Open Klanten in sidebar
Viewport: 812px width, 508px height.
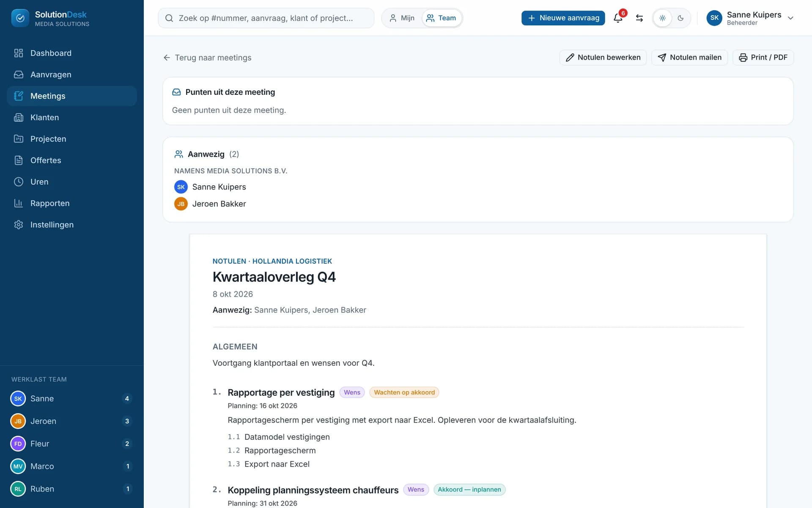tap(72, 117)
